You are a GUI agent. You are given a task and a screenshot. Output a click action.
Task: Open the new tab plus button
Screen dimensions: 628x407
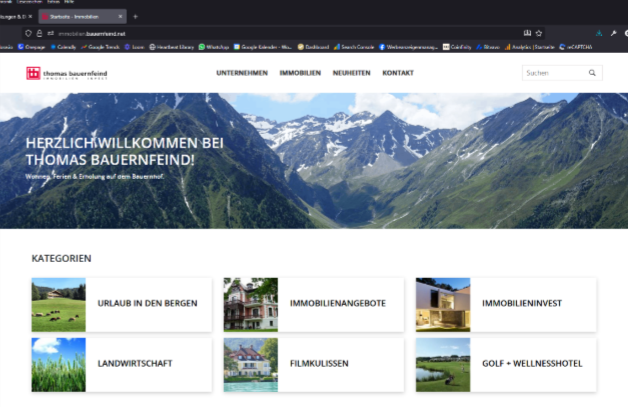click(136, 17)
